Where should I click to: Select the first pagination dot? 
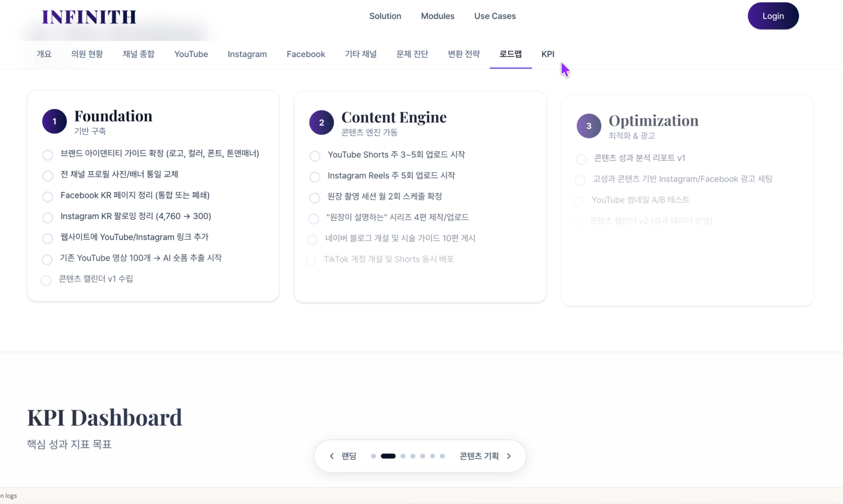point(374,456)
